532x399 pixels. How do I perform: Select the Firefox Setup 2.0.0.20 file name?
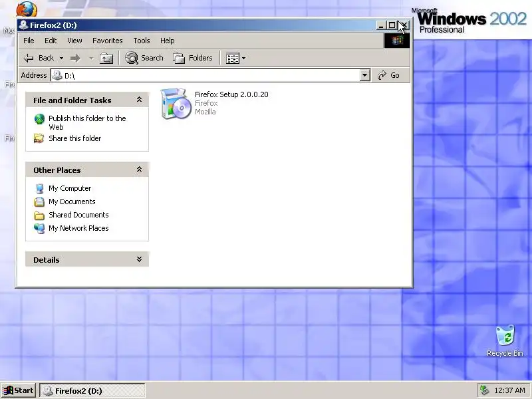(231, 94)
